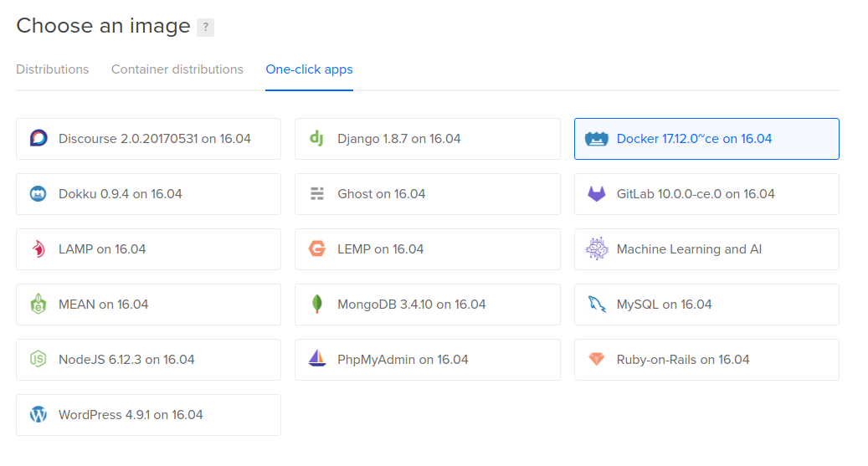Select Discourse 2.0.20170531 on 16.04
The height and width of the screenshot is (466, 868).
coord(148,139)
